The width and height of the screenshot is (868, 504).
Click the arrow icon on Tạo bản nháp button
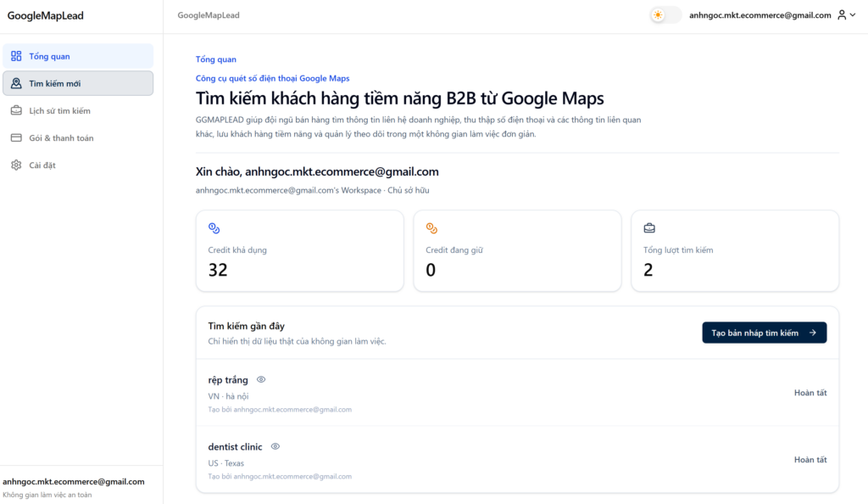pos(813,333)
